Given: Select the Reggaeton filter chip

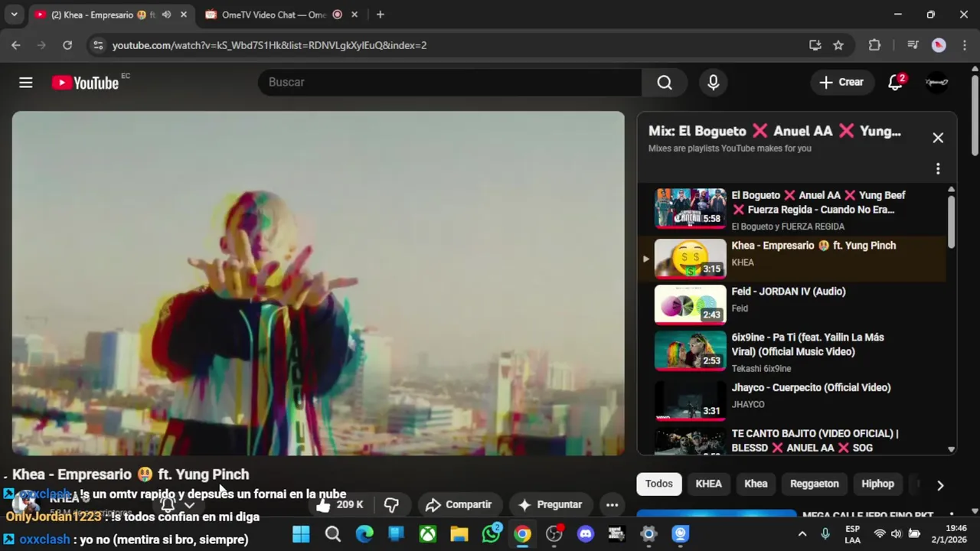Looking at the screenshot, I should coord(815,484).
